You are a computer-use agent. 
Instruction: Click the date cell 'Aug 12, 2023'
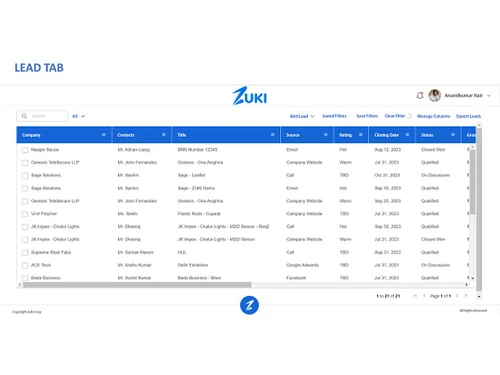pos(388,150)
